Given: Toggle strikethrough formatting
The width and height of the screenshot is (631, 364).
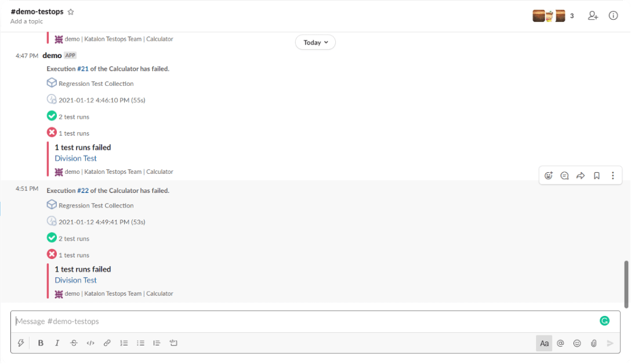Looking at the screenshot, I should pyautogui.click(x=74, y=343).
